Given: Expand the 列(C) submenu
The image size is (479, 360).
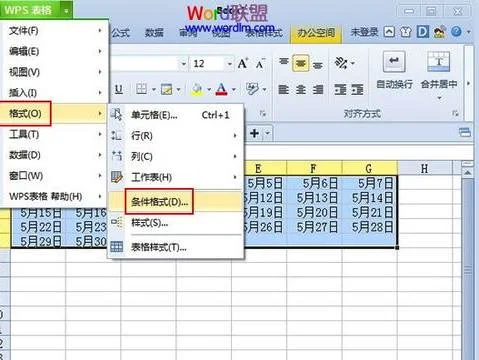Looking at the screenshot, I should click(x=176, y=156).
